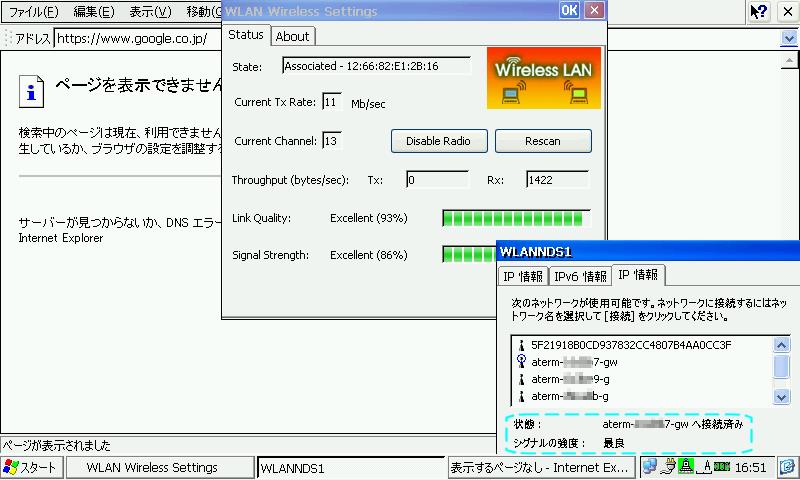This screenshot has height=480, width=800.
Task: Click the Disable Radio button
Action: (439, 141)
